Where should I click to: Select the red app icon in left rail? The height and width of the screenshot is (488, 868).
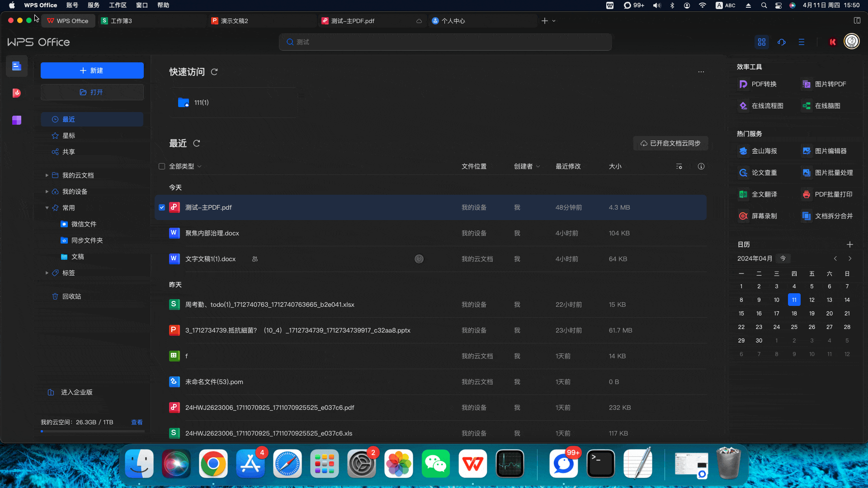pos(17,93)
